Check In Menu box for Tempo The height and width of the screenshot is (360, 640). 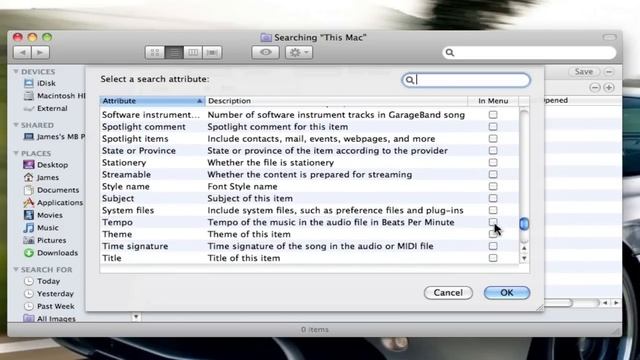[x=493, y=222]
